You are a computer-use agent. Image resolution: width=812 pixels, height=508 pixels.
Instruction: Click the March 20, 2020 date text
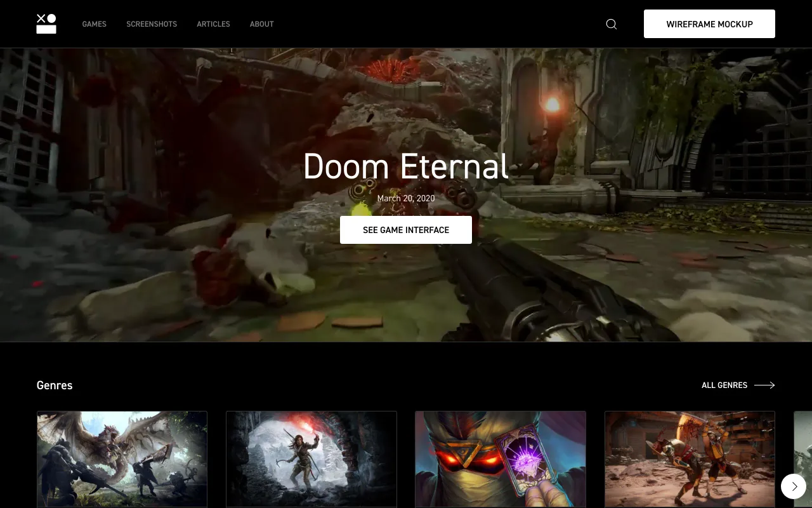click(406, 199)
